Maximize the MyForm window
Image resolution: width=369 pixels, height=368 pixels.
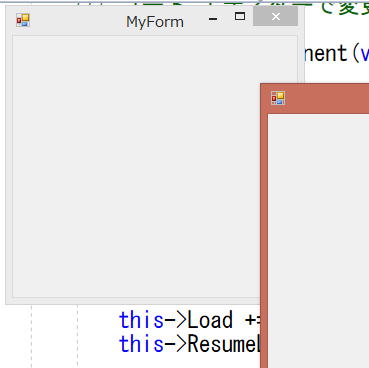click(x=240, y=16)
